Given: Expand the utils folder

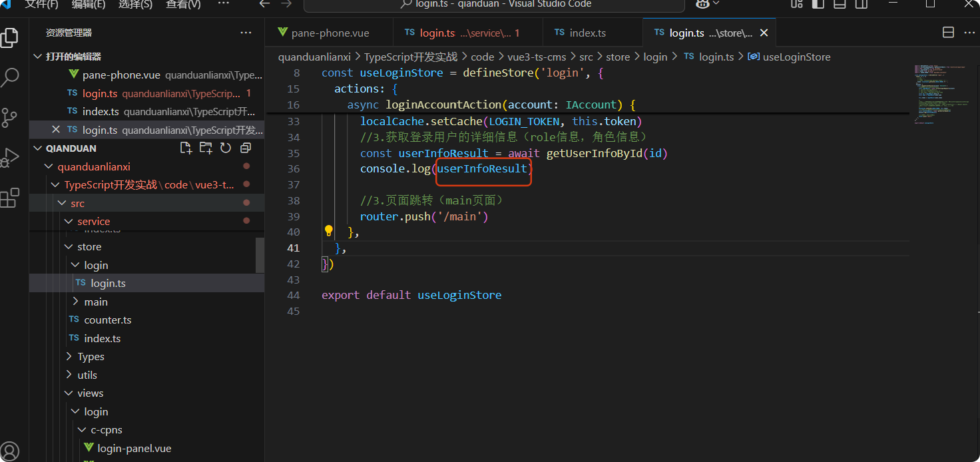Looking at the screenshot, I should tap(69, 375).
